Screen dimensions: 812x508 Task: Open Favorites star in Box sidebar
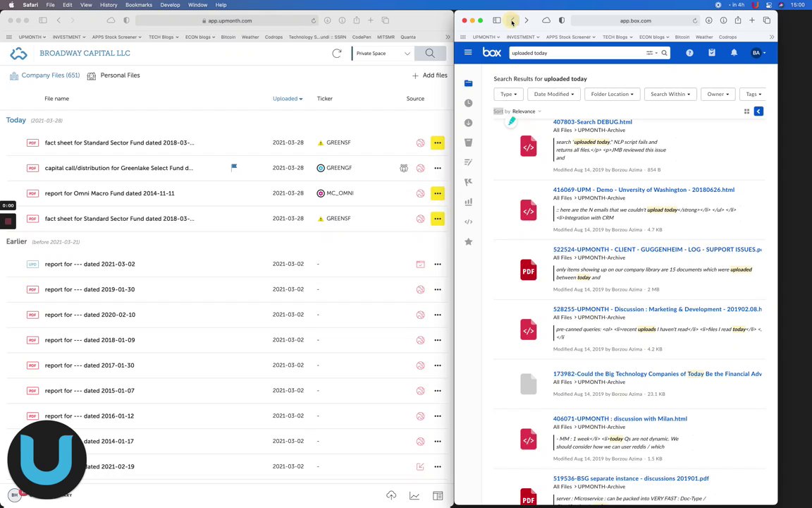pyautogui.click(x=469, y=241)
